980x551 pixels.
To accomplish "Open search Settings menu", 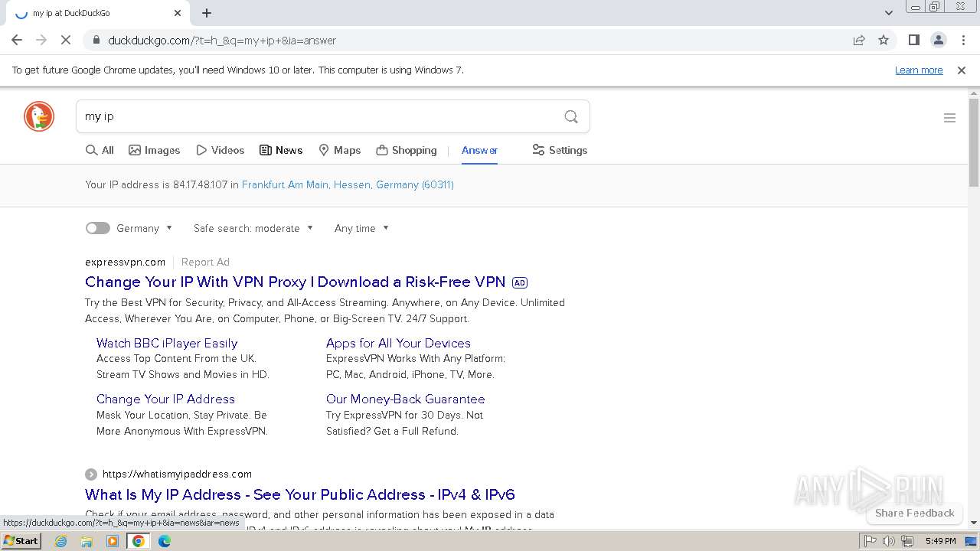I will pos(560,150).
